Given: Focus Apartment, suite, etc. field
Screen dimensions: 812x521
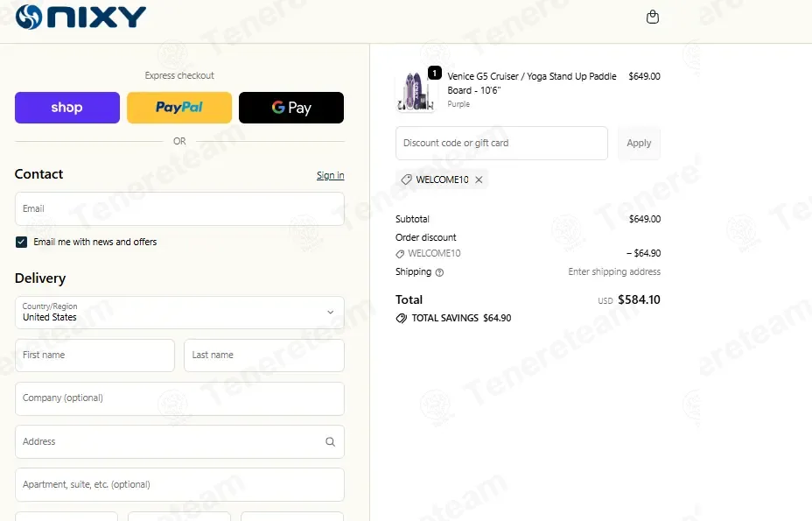Looking at the screenshot, I should click(x=179, y=485).
